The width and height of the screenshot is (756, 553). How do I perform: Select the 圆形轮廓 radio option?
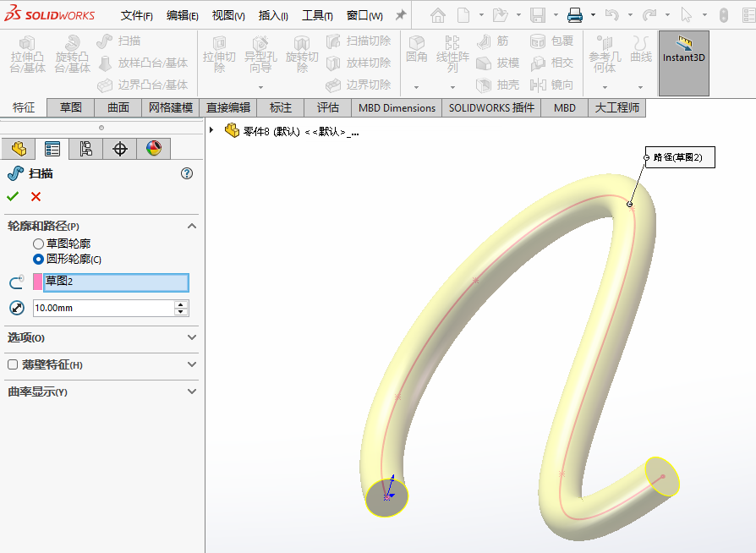pos(38,260)
